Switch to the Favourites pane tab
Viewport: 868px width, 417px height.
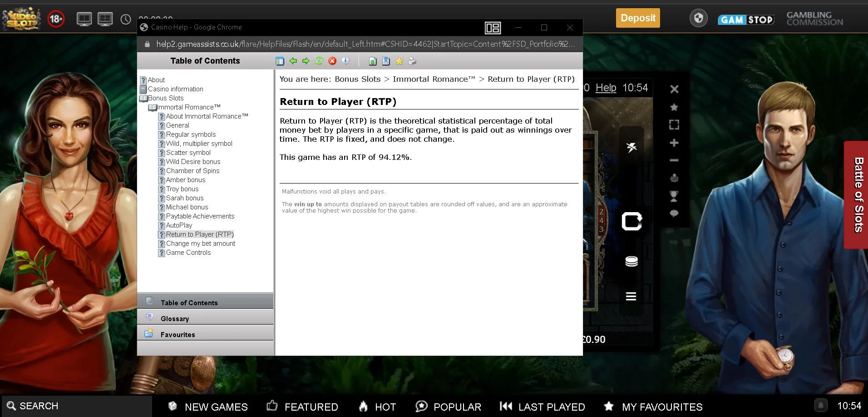(205, 333)
